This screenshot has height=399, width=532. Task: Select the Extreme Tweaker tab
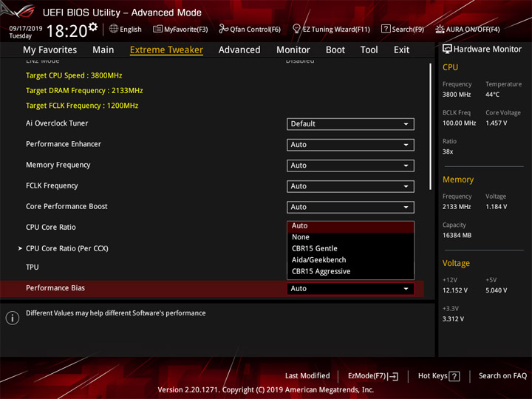pos(166,50)
